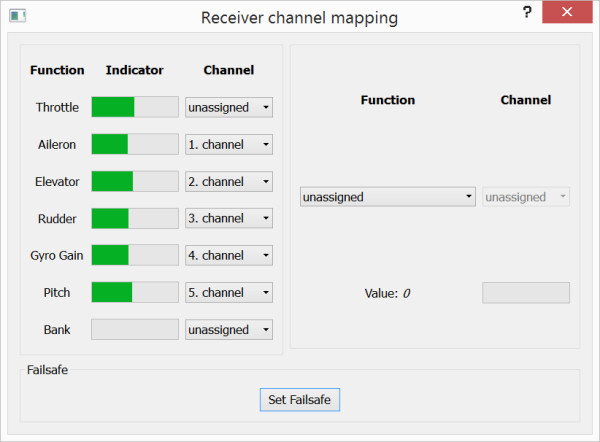Click the Rudder indicator bar
Image resolution: width=600 pixels, height=442 pixels.
point(134,218)
